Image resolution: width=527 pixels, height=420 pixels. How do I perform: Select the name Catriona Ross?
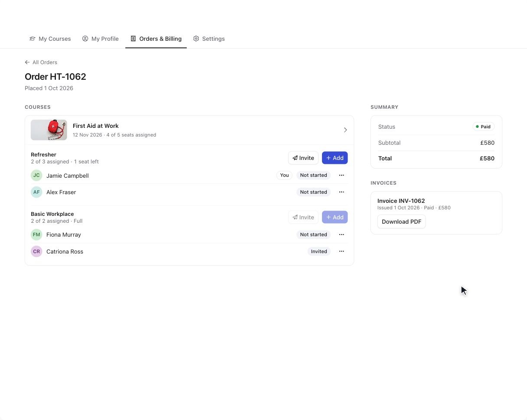coord(65,251)
